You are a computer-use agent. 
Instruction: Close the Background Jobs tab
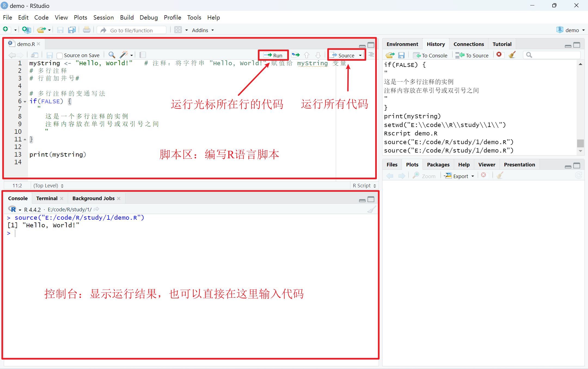pyautogui.click(x=119, y=199)
